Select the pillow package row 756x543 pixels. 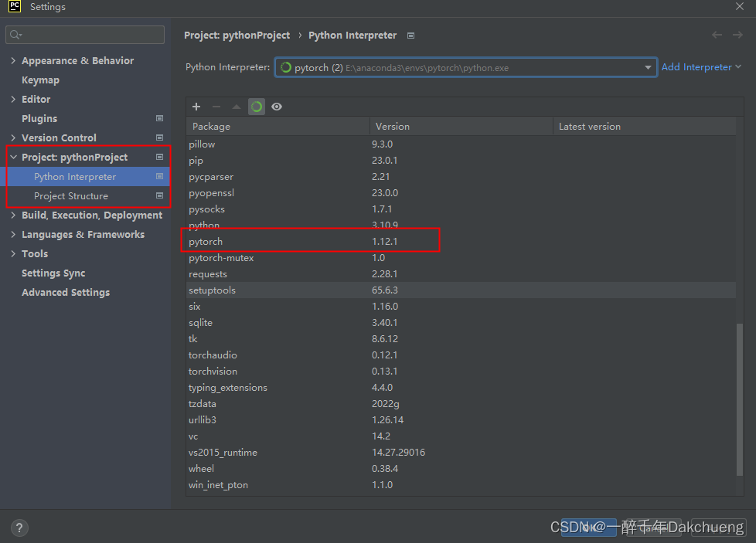[461, 144]
